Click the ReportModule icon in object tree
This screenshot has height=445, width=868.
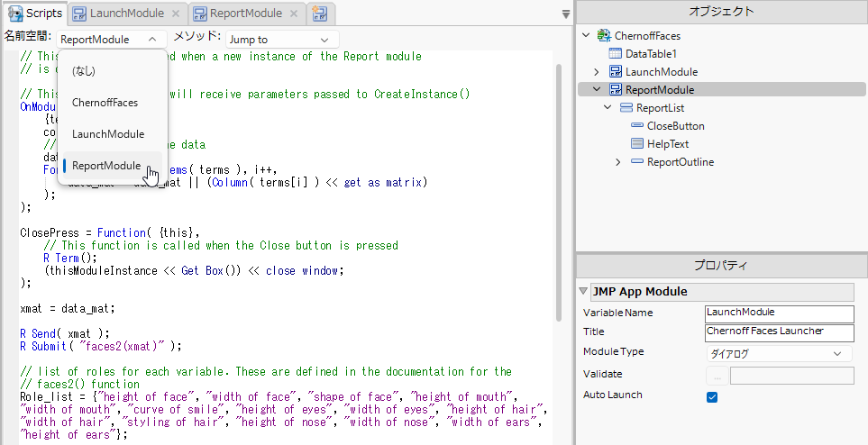616,90
